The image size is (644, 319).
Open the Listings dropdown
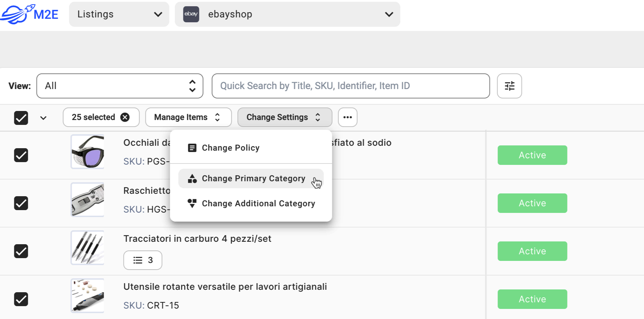coord(119,14)
